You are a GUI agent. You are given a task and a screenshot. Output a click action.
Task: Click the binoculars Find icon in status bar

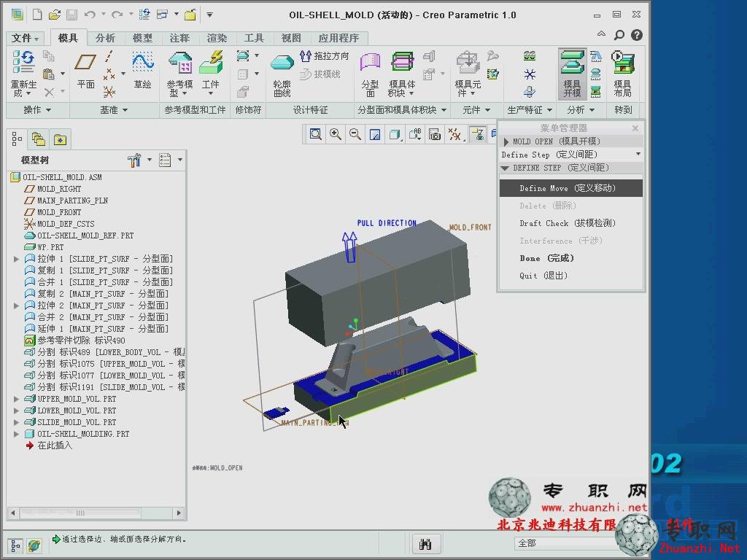click(425, 543)
